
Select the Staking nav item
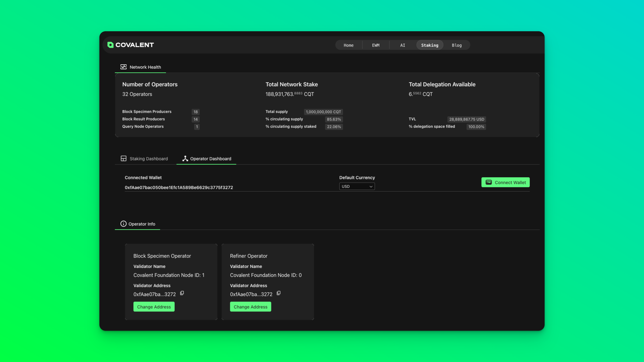click(x=430, y=45)
